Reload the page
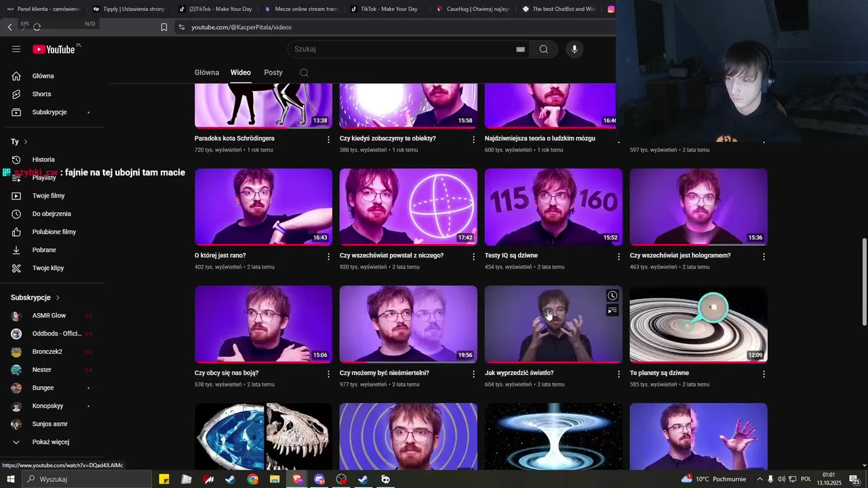 point(37,27)
